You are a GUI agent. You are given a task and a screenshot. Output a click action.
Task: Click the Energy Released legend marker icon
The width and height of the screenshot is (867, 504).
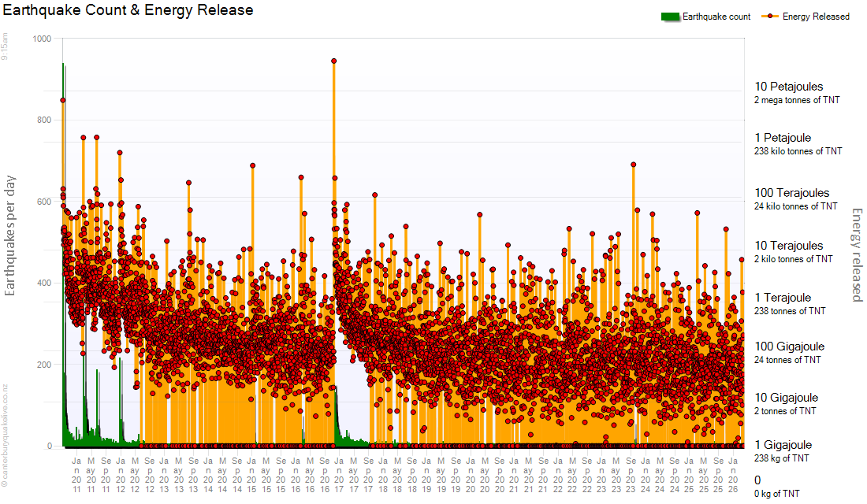770,17
